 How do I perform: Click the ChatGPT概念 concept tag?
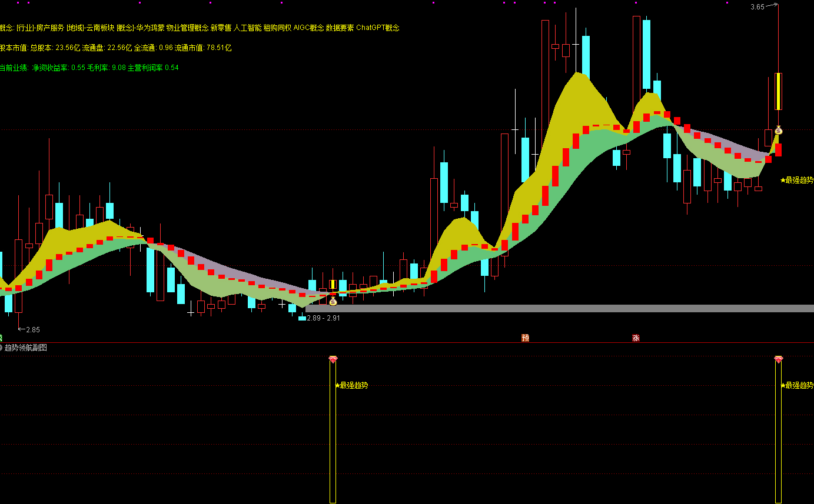tap(377, 28)
